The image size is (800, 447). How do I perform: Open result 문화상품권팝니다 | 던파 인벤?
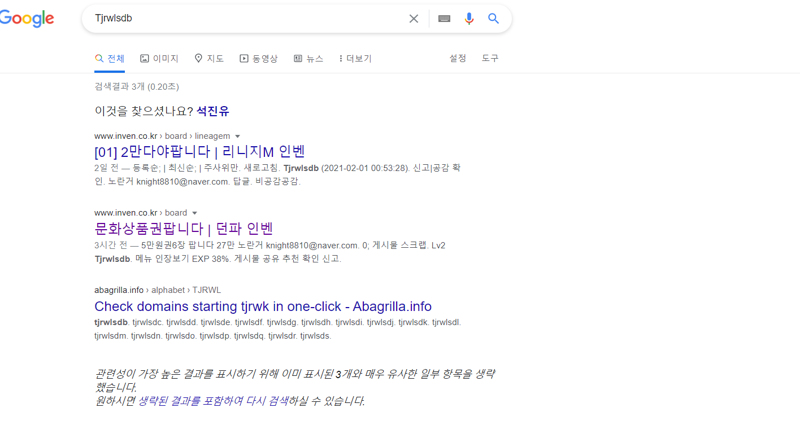coord(184,229)
